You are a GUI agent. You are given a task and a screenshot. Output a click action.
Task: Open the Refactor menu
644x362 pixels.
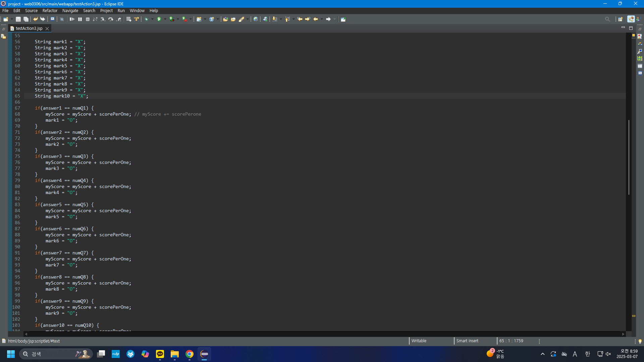pos(50,11)
